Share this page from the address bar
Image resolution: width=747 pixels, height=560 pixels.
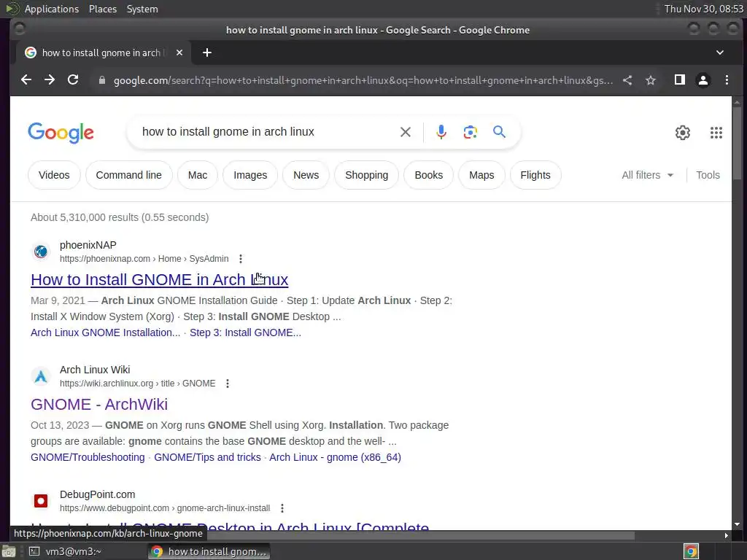(x=627, y=80)
